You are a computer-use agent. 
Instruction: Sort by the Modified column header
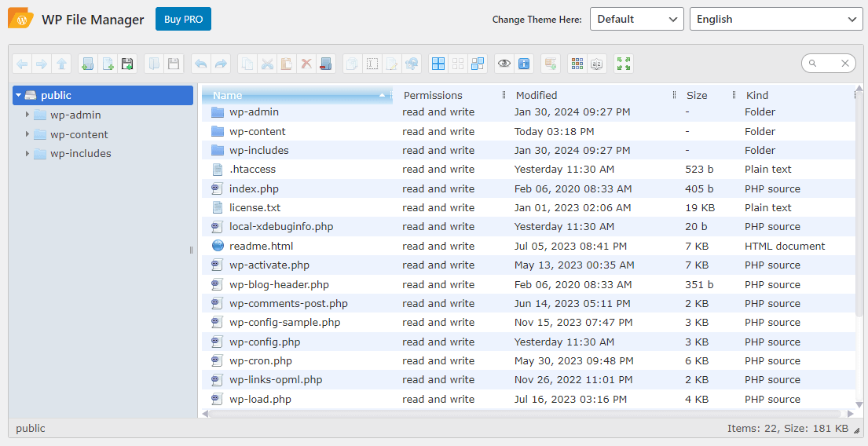tap(590, 95)
